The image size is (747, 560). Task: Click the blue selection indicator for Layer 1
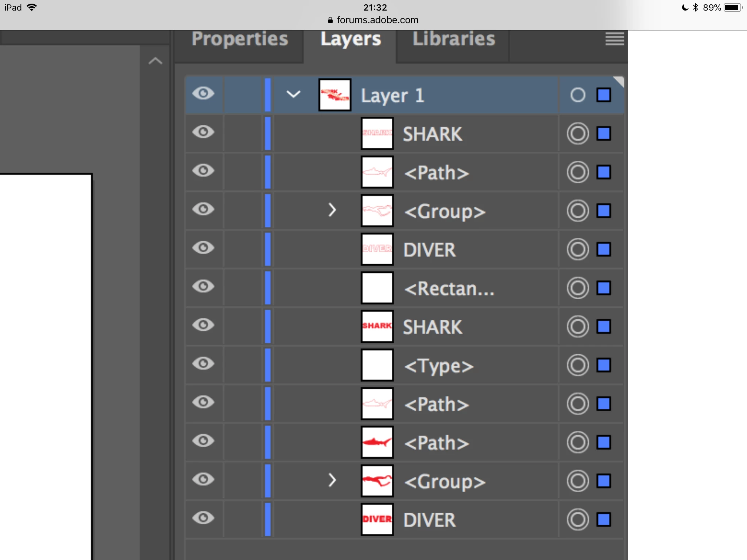coord(604,95)
